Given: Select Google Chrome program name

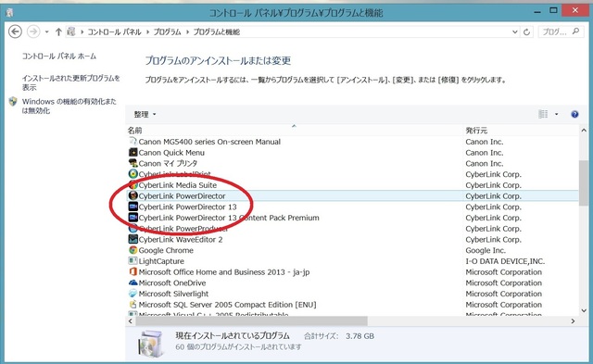Looking at the screenshot, I should click(x=166, y=250).
